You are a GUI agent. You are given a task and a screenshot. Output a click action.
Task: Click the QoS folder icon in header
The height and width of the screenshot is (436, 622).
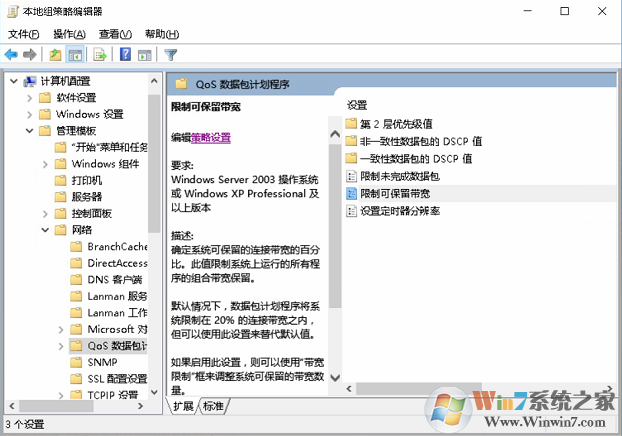click(181, 84)
